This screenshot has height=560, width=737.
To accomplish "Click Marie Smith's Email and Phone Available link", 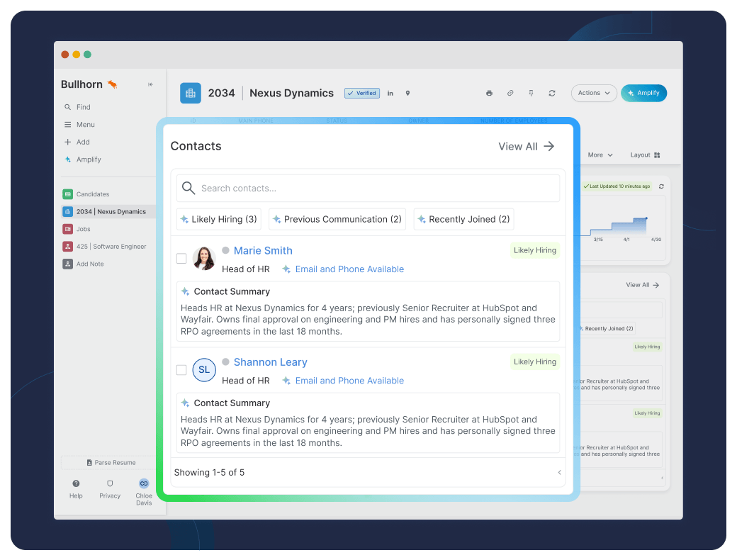I will [349, 269].
